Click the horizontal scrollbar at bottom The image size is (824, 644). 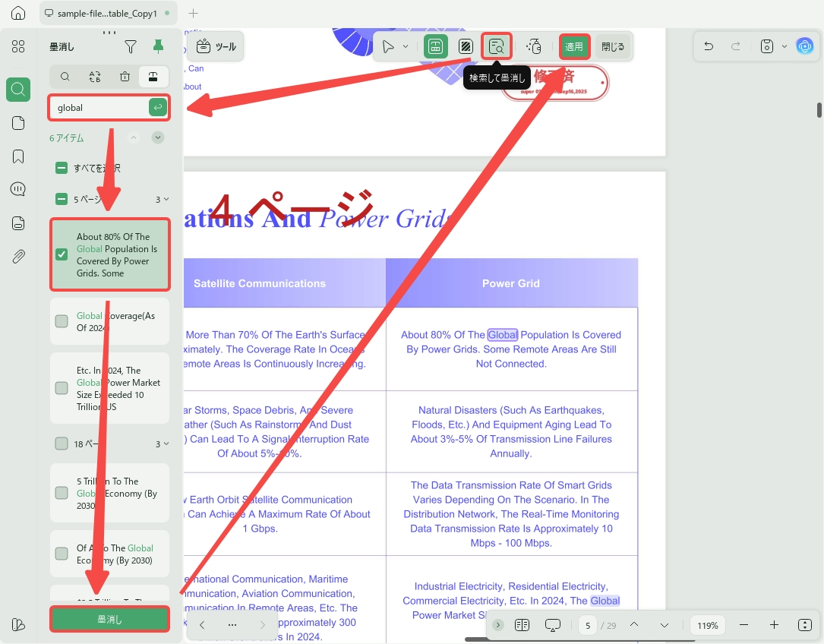(580, 639)
